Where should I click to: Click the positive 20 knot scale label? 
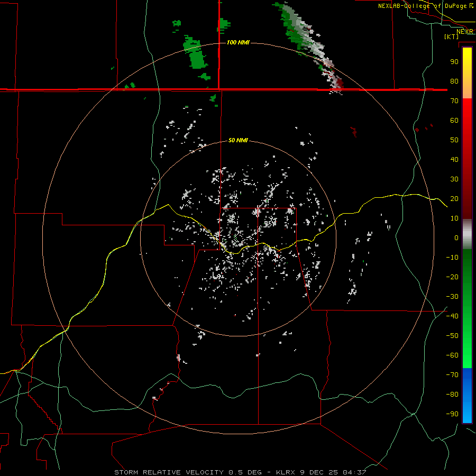coord(454,199)
